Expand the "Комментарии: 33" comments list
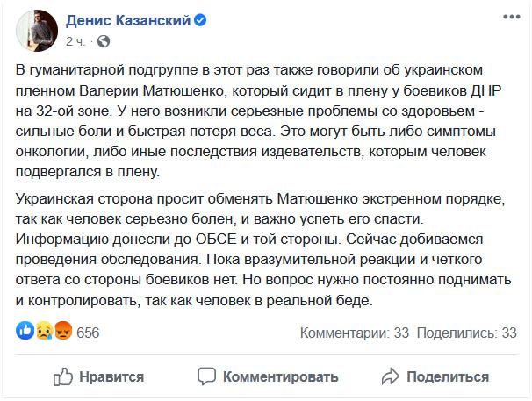The height and width of the screenshot is (401, 532). click(356, 333)
